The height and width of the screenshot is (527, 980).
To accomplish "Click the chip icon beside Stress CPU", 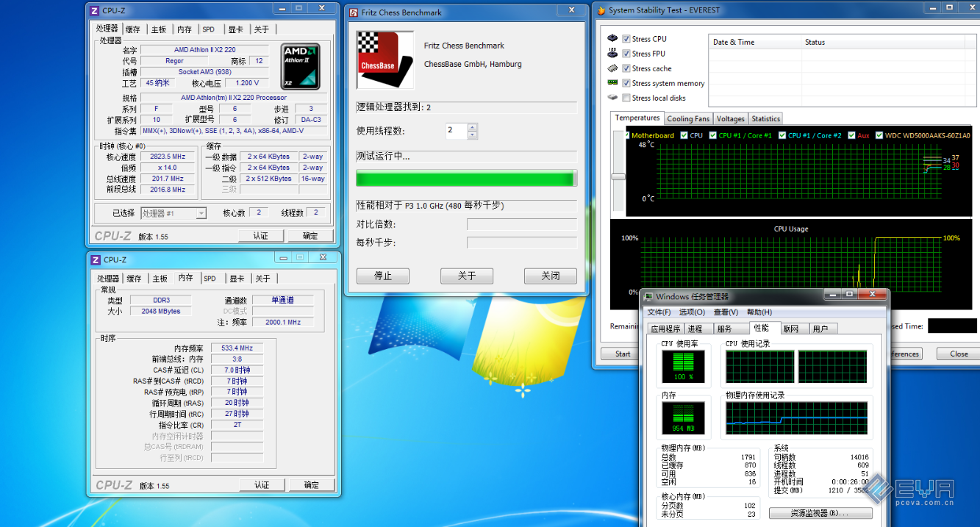I will point(612,38).
